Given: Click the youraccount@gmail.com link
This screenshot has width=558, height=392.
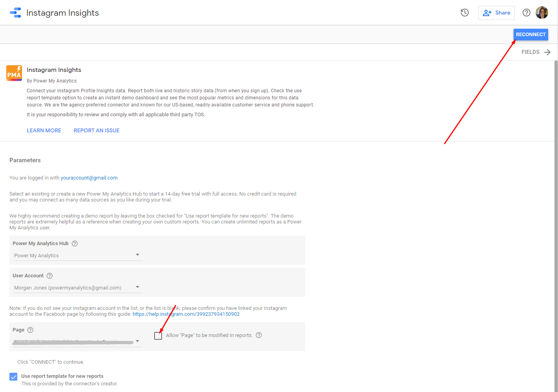Looking at the screenshot, I should [89, 178].
